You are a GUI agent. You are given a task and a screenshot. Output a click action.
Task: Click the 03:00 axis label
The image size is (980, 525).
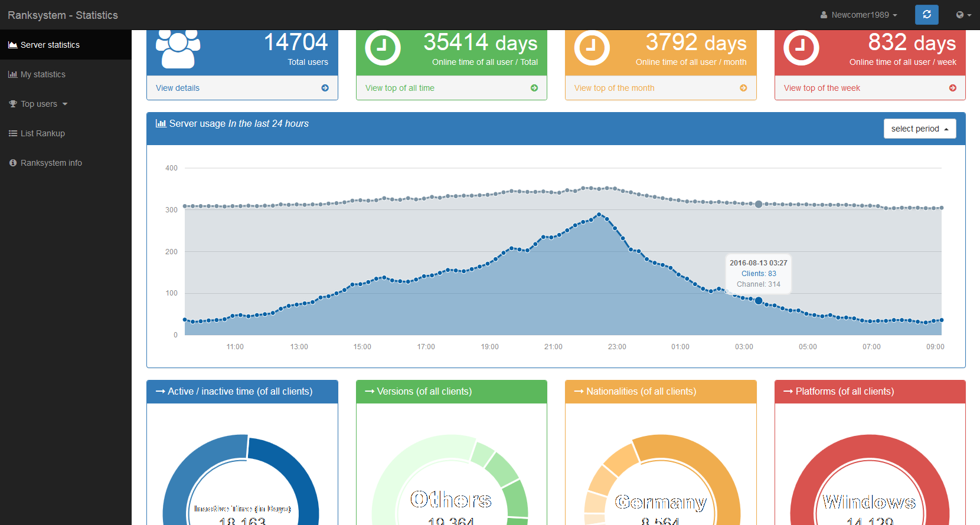pyautogui.click(x=744, y=347)
